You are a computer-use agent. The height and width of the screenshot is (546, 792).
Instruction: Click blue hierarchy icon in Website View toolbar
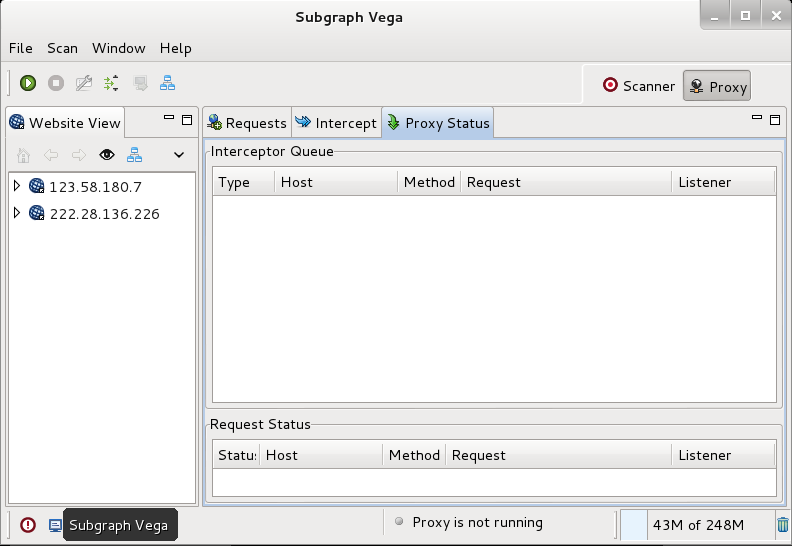134,155
